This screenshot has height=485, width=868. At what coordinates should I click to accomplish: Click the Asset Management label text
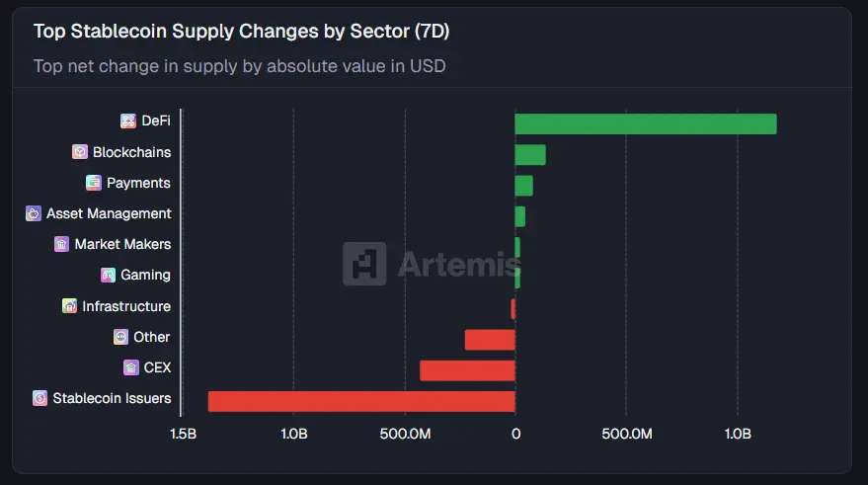[x=109, y=213]
